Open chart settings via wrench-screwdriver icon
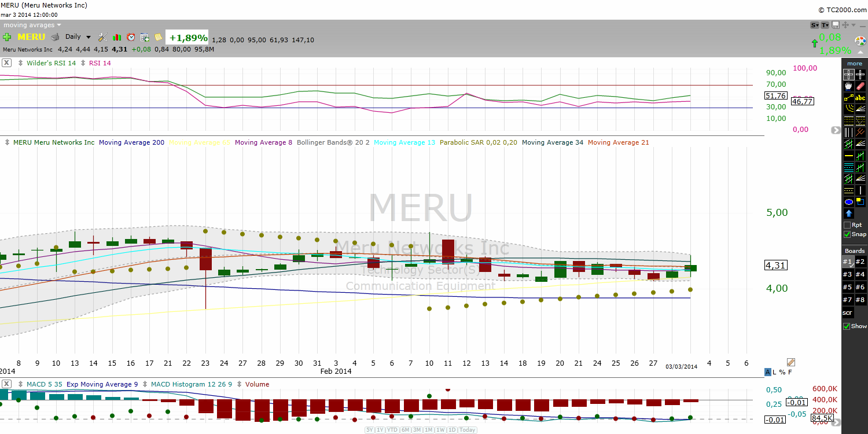 pos(102,37)
